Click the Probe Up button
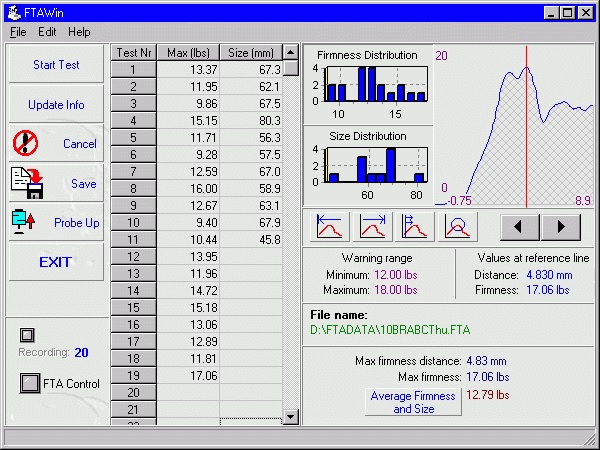Image resolution: width=600 pixels, height=450 pixels. coord(56,222)
